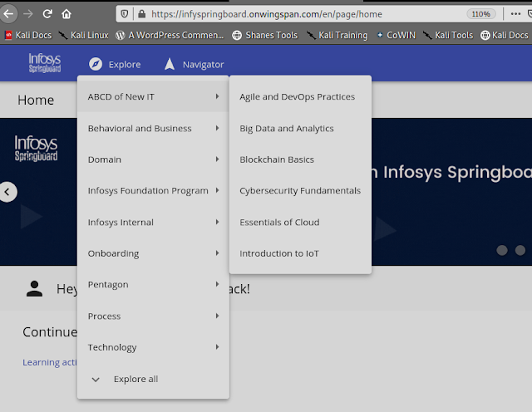Reload the page with the refresh icon
Image resolution: width=532 pixels, height=412 pixels.
tap(47, 14)
